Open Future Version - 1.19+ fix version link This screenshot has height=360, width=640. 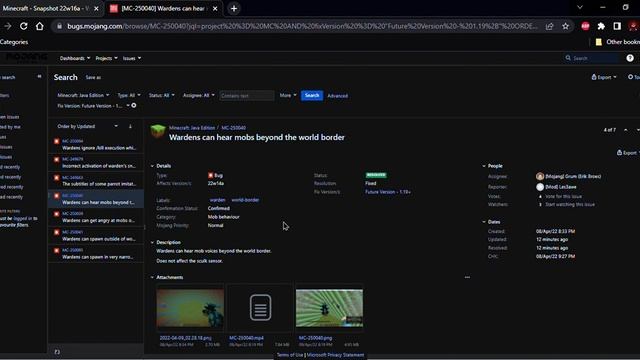pyautogui.click(x=388, y=192)
